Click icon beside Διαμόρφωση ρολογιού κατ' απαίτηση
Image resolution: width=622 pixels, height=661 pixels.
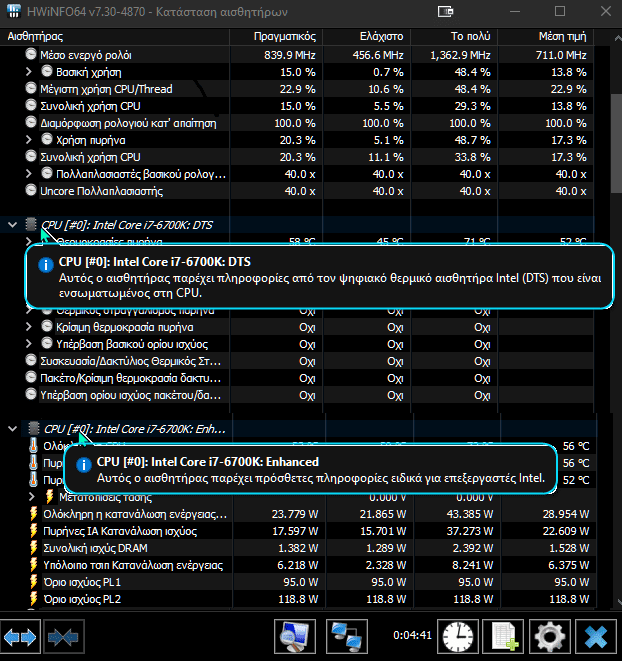click(31, 122)
